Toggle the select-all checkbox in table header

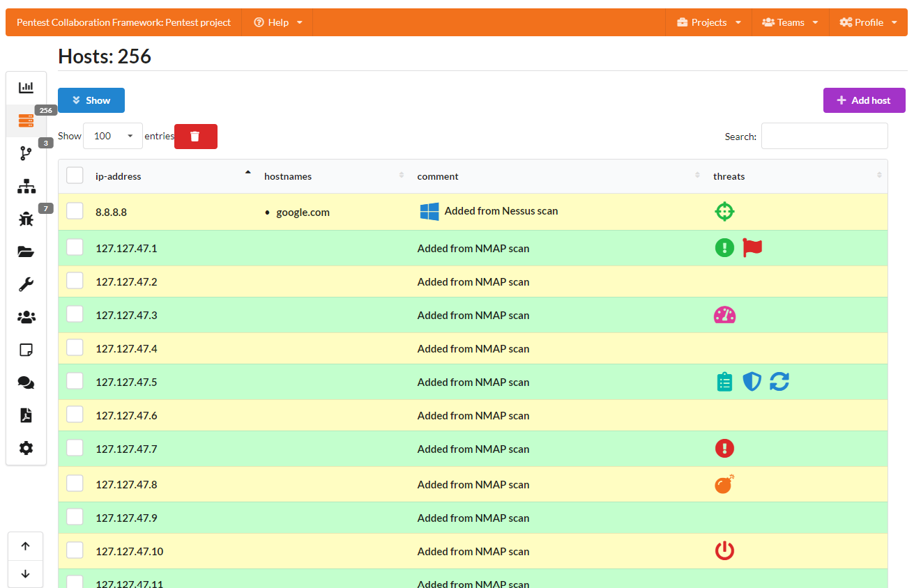point(75,176)
